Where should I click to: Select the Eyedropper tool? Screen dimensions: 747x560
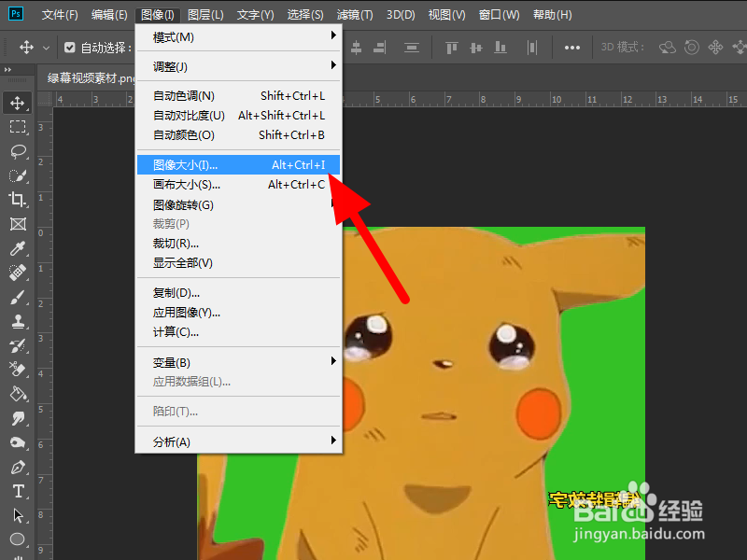pos(18,248)
